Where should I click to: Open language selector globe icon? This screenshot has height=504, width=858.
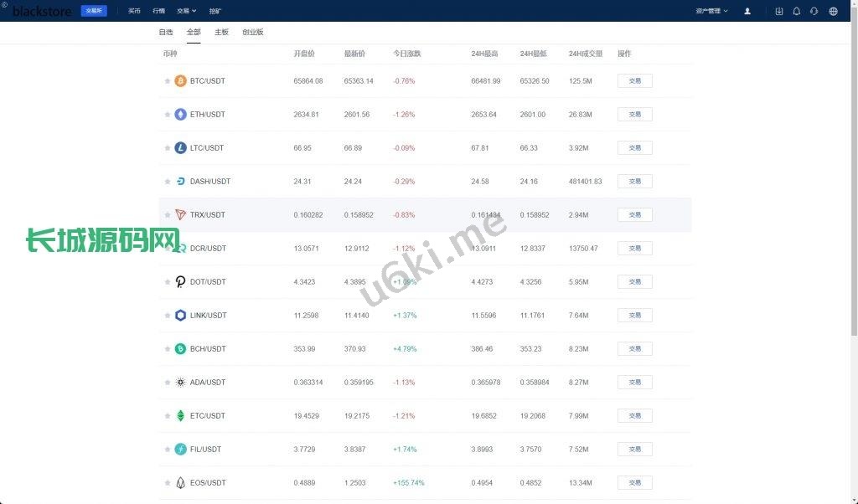(833, 11)
